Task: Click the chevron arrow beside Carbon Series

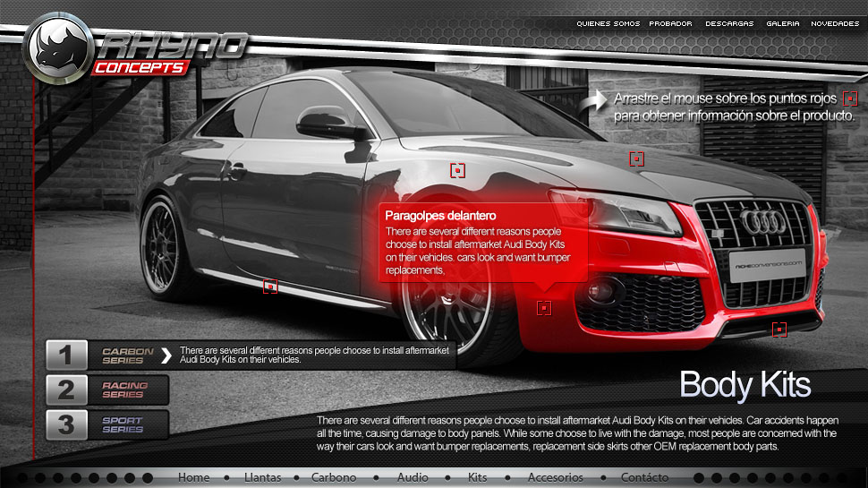Action: point(166,355)
